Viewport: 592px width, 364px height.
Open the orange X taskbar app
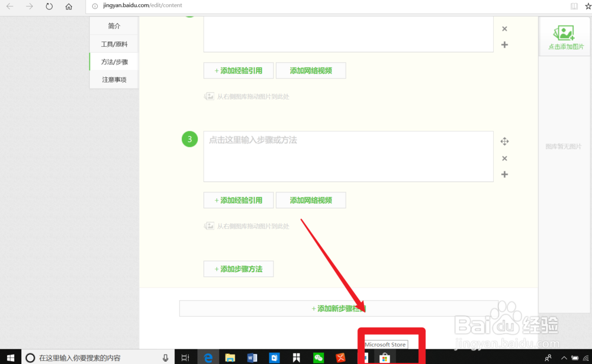[340, 357]
